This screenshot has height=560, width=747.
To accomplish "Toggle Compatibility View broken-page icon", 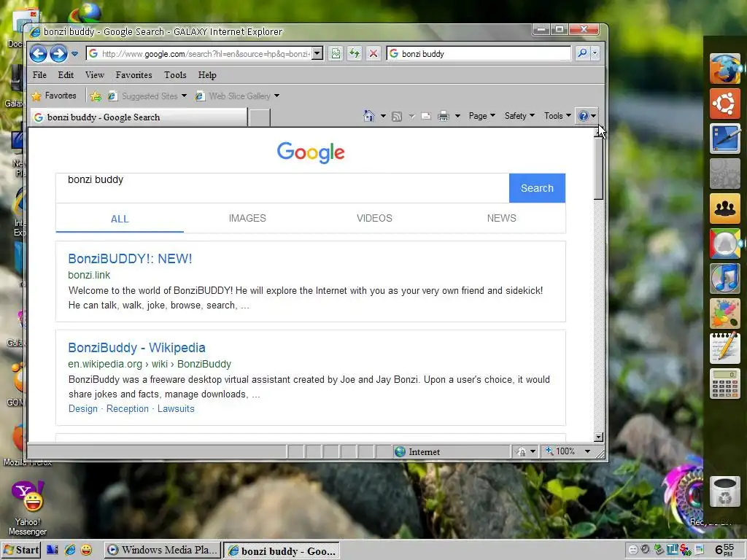I will (x=336, y=53).
